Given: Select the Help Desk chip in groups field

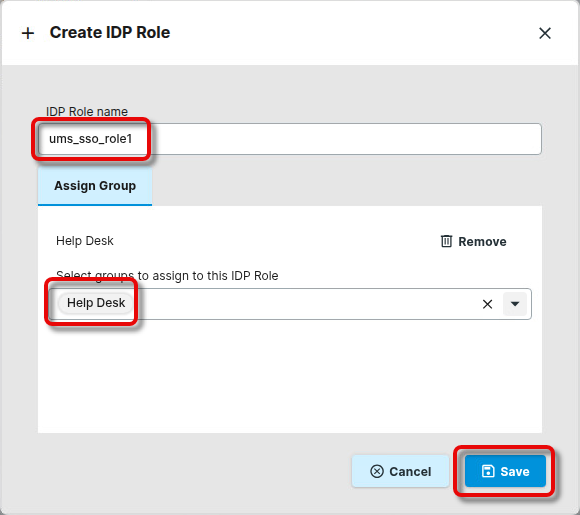Looking at the screenshot, I should point(96,303).
